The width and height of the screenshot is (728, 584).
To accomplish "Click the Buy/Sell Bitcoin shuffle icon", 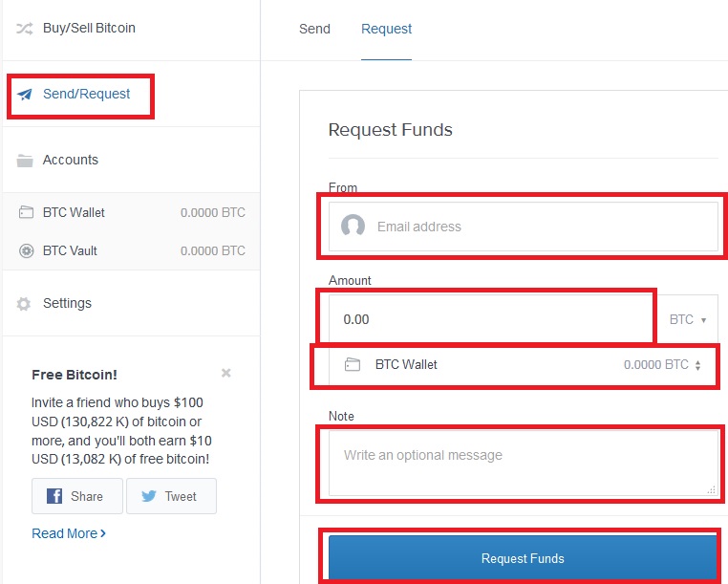I will (x=25, y=29).
